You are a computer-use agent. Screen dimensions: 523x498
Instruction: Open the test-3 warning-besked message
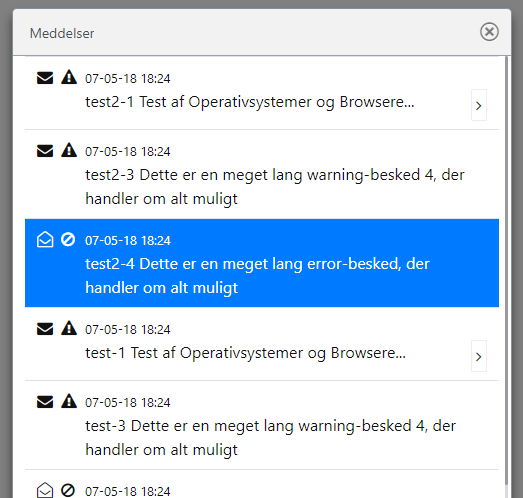click(262, 425)
